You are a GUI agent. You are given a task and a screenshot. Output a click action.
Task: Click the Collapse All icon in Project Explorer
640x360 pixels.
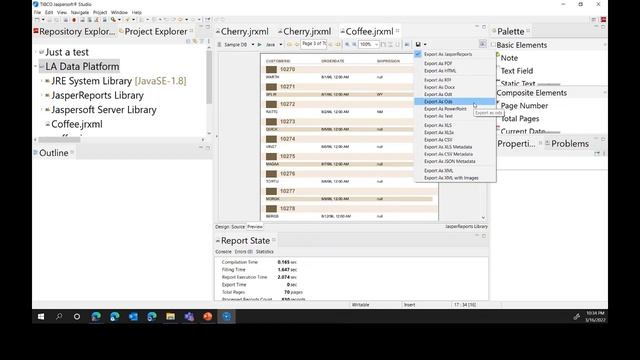click(188, 41)
